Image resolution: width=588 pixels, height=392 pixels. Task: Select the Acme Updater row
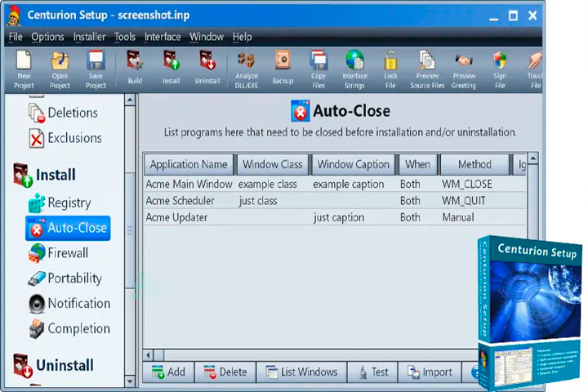[x=336, y=217]
